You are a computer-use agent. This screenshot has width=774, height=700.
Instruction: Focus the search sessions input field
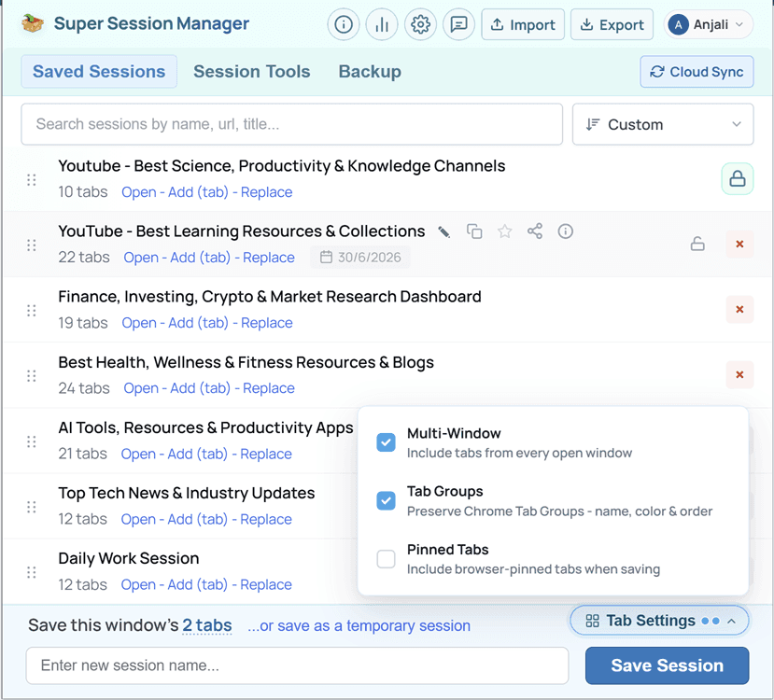(291, 124)
